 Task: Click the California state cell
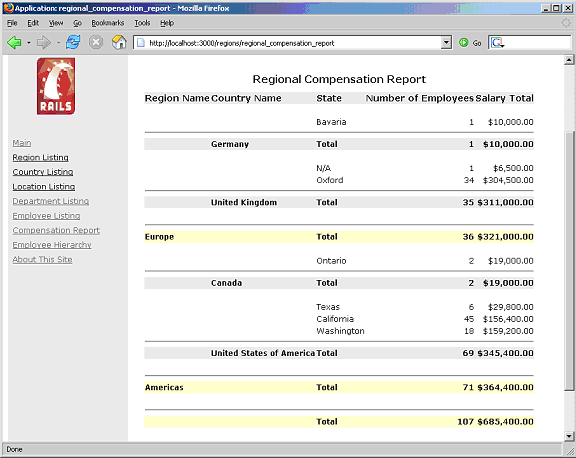coord(335,319)
